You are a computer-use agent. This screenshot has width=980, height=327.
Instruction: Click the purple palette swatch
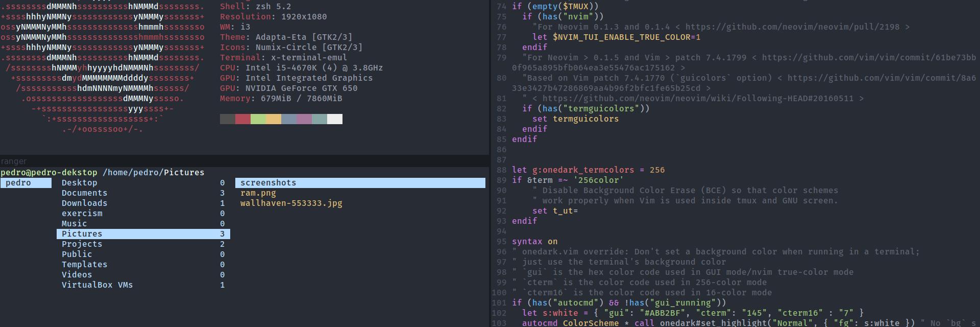304,119
